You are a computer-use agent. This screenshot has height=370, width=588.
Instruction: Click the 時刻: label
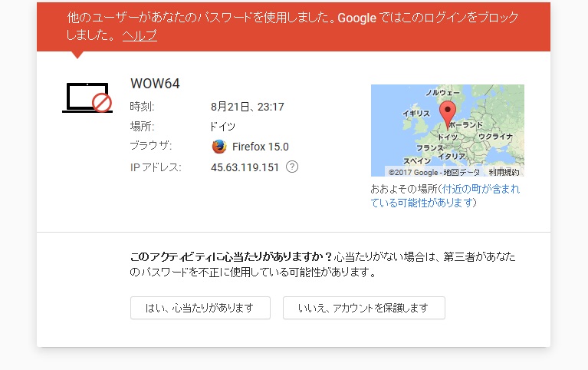(142, 107)
